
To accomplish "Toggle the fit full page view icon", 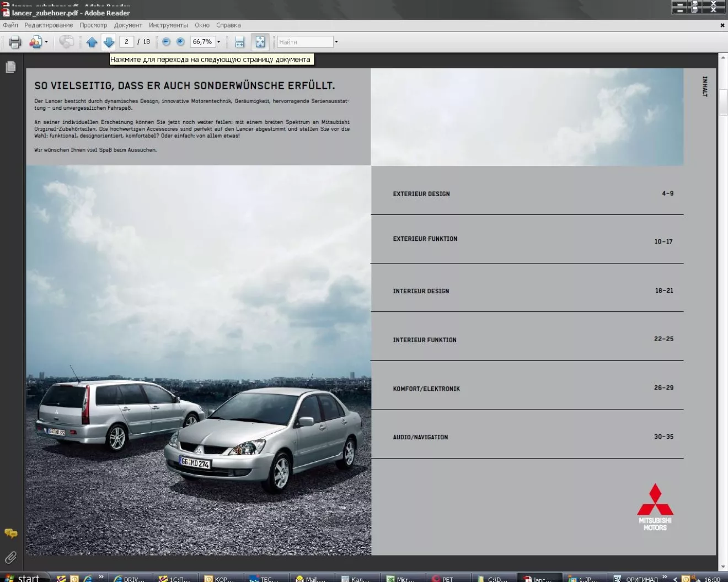I will coord(260,42).
